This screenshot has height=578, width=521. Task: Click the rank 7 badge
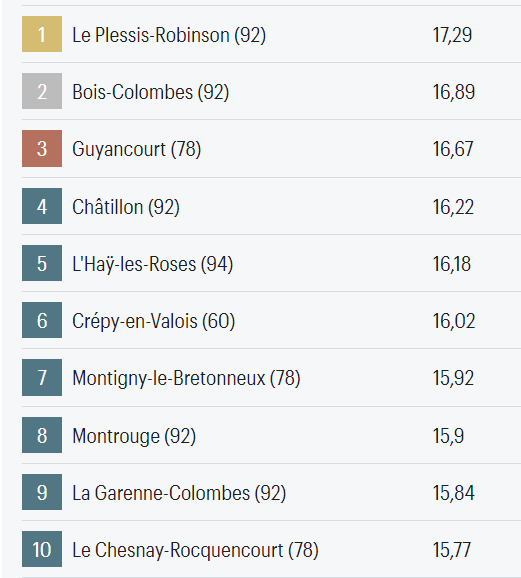tap(42, 377)
